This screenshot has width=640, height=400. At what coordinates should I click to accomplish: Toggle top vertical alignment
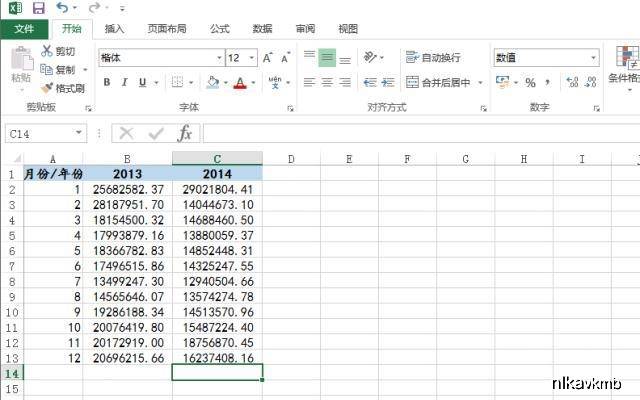309,57
